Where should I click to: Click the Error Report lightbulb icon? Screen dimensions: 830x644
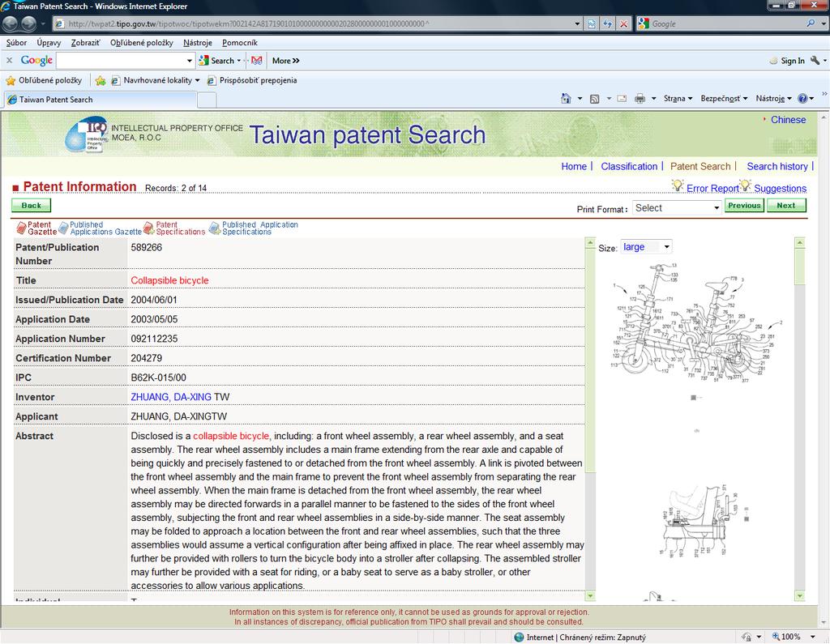[678, 186]
